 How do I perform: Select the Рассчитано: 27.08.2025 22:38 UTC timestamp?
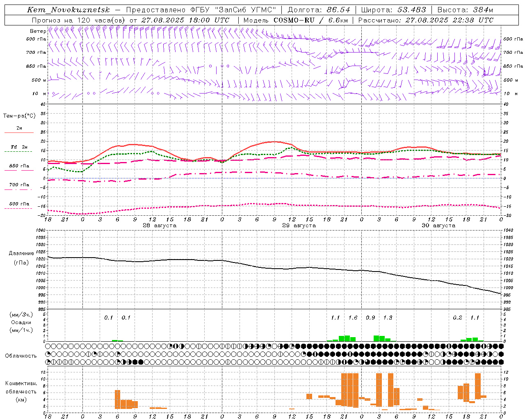[x=426, y=20]
